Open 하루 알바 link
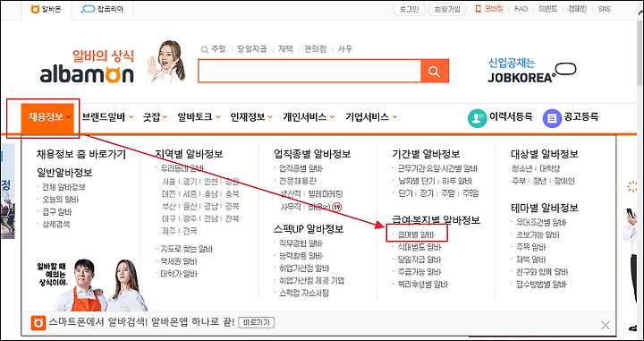 click(457, 181)
